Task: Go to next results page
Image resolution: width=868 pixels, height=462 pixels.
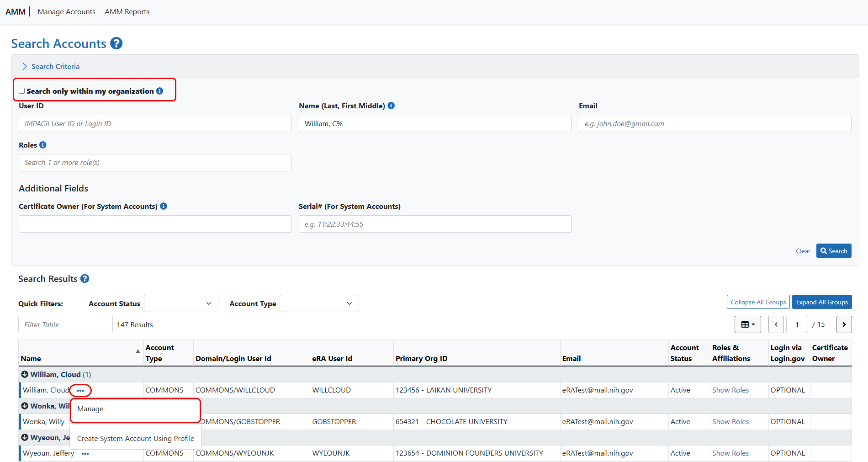Action: [x=844, y=324]
